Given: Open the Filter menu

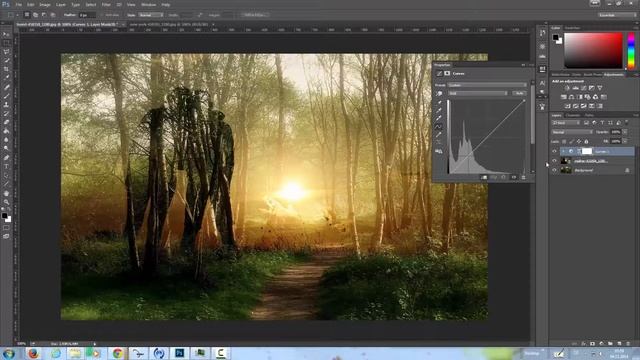Looking at the screenshot, I should 106,4.
